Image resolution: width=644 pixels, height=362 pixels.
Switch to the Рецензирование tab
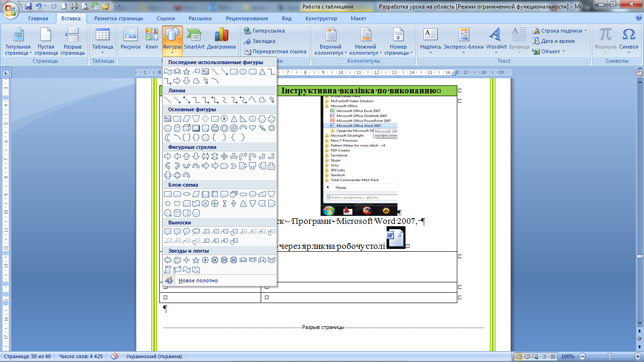(247, 18)
